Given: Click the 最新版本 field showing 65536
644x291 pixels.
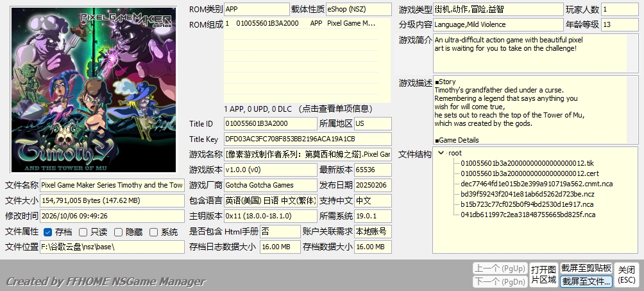Looking at the screenshot, I should 373,170.
